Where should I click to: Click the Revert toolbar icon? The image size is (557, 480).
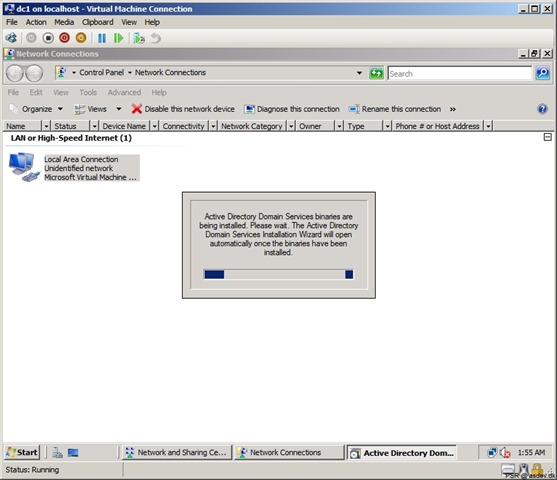tap(156, 38)
